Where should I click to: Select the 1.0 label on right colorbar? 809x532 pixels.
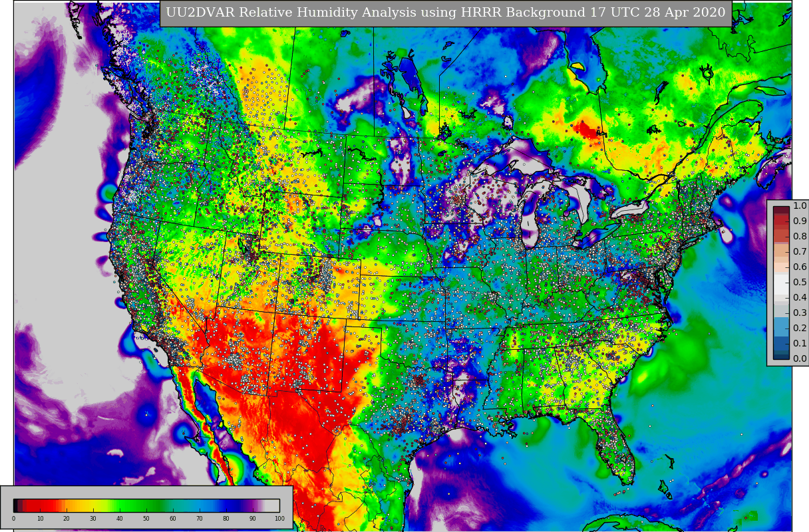800,206
